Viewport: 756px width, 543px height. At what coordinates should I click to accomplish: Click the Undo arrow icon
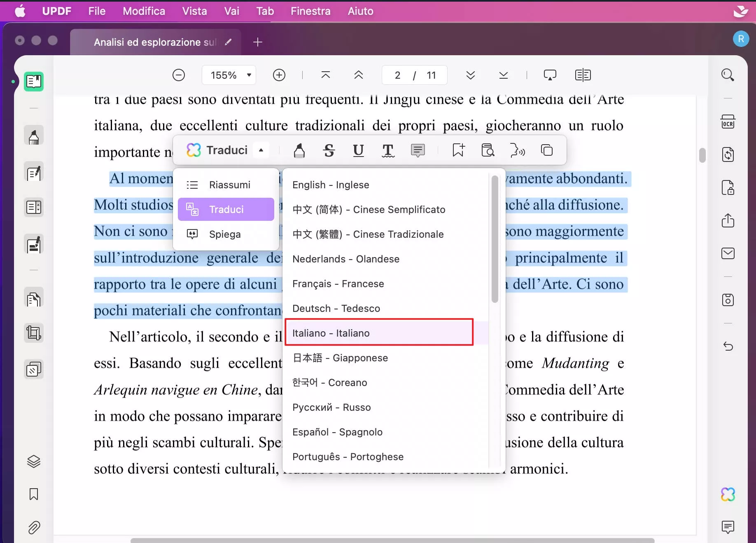click(x=728, y=346)
